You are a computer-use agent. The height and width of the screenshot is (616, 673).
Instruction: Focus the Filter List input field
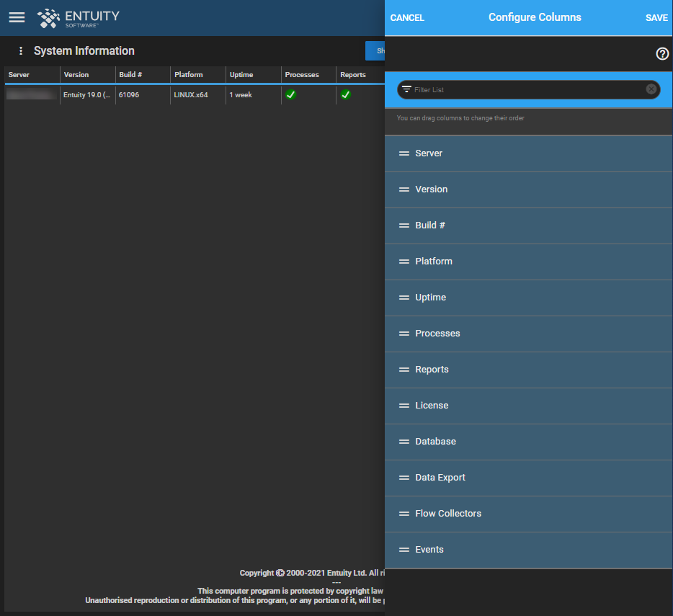pyautogui.click(x=528, y=89)
